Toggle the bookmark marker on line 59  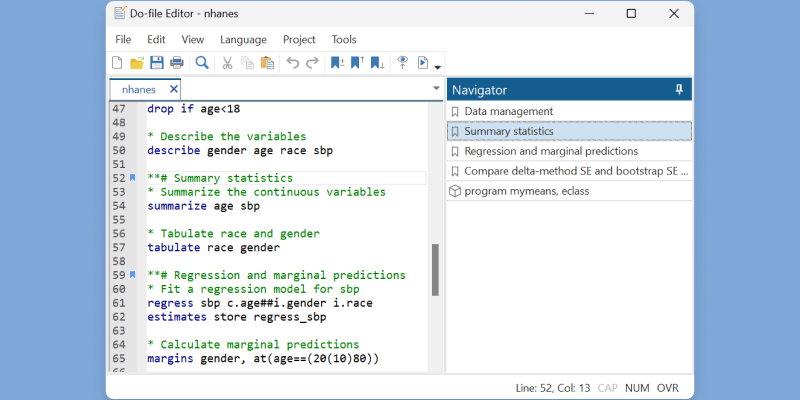(x=133, y=275)
